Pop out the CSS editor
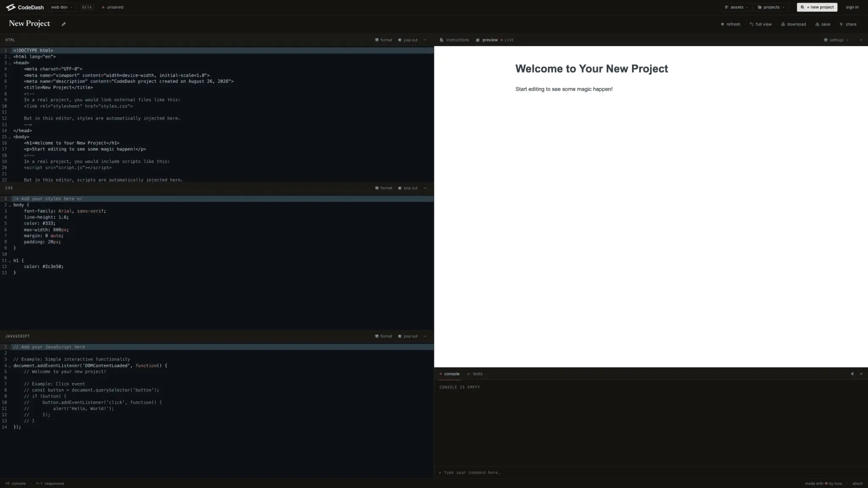 [x=408, y=188]
